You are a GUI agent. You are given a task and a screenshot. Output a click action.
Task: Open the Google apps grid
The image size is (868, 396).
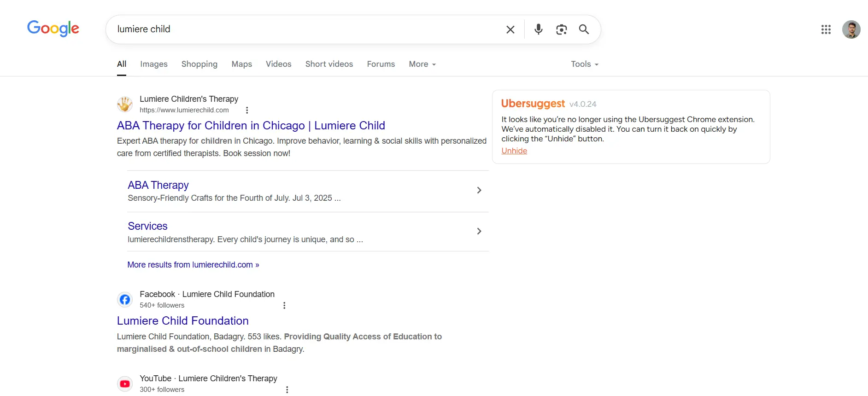pos(826,29)
